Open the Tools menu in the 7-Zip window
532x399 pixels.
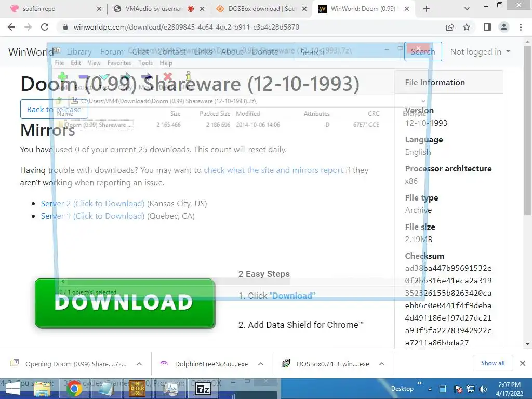coord(145,63)
